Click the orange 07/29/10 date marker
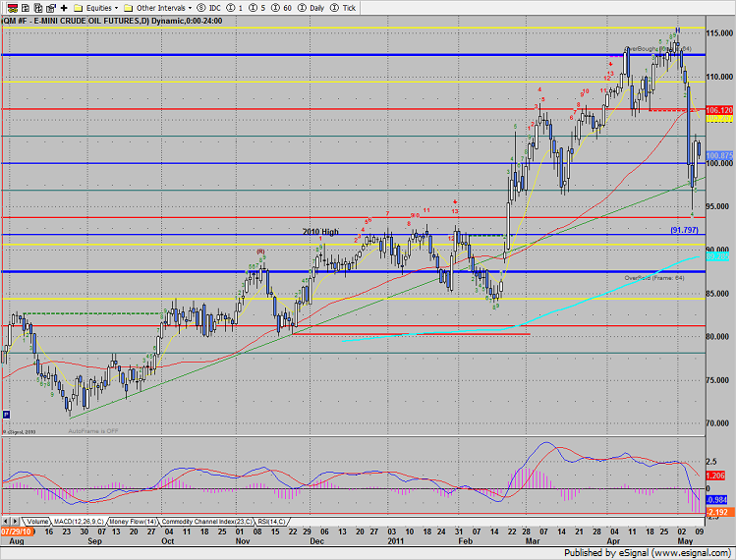736x560 pixels. [17, 532]
